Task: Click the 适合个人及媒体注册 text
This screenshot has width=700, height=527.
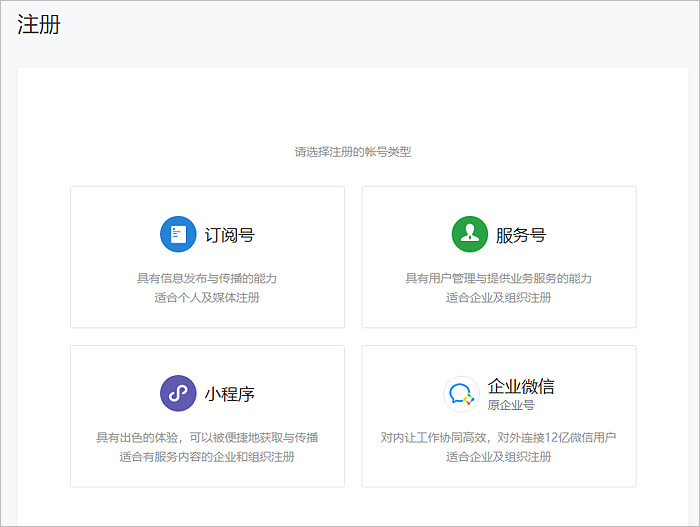Action: tap(207, 297)
